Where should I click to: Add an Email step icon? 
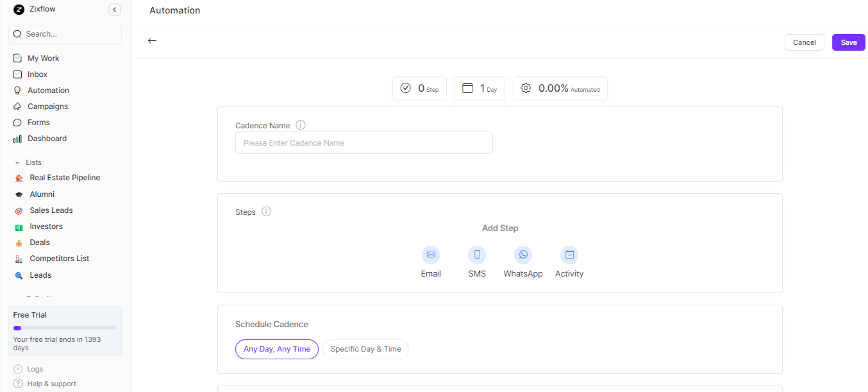(x=431, y=255)
